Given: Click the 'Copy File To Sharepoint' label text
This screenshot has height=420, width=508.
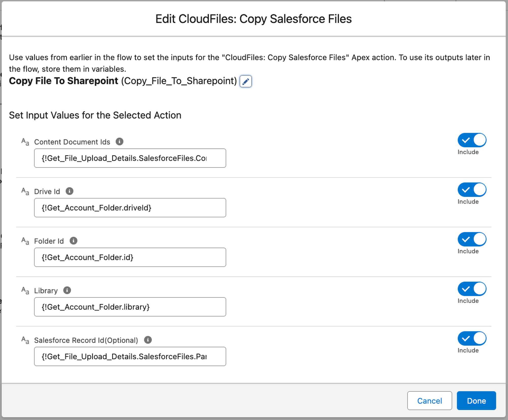Looking at the screenshot, I should click(63, 81).
